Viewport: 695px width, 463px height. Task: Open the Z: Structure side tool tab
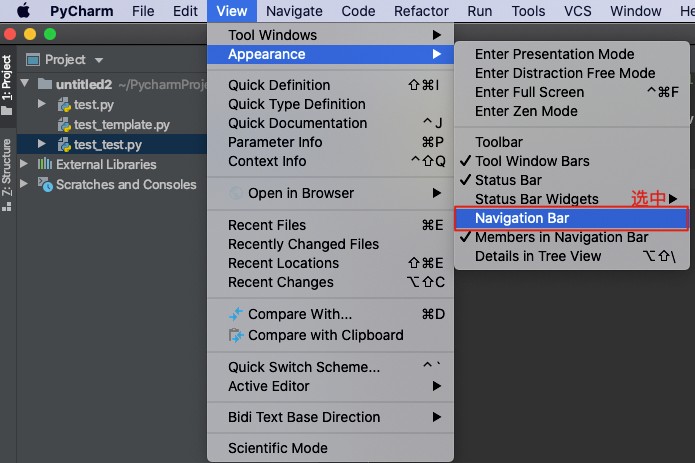coord(7,175)
